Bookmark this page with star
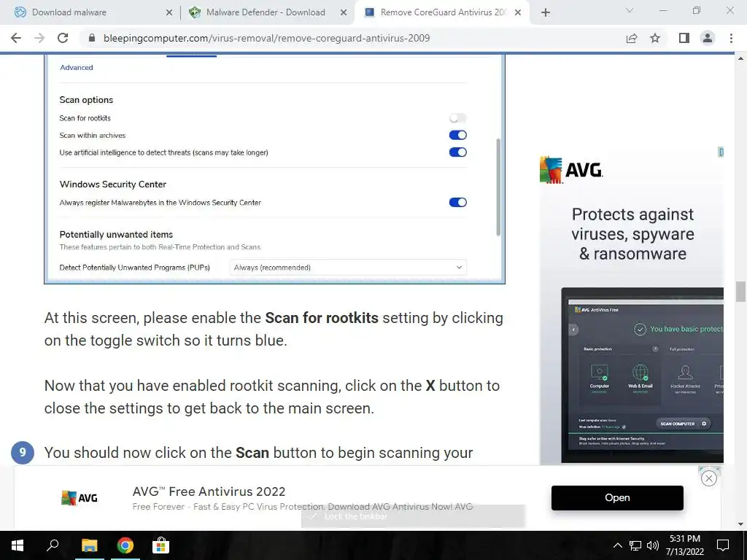747x560 pixels. pos(655,38)
